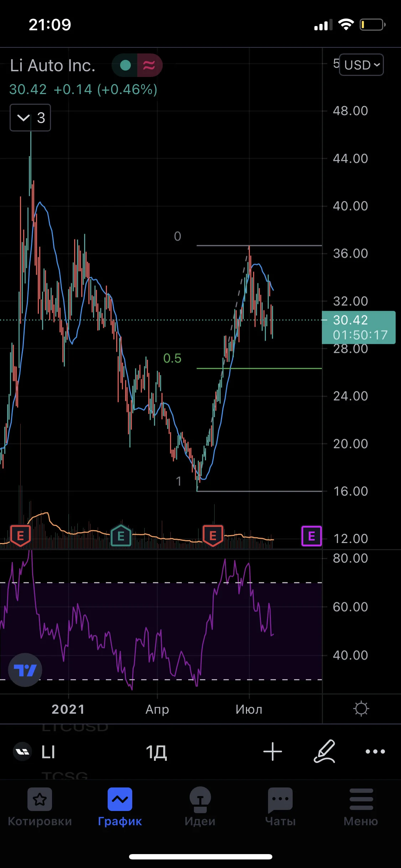Open the red E marker below the Fibonacci 1 level
Viewport: 401px width, 868px height.
tap(213, 536)
